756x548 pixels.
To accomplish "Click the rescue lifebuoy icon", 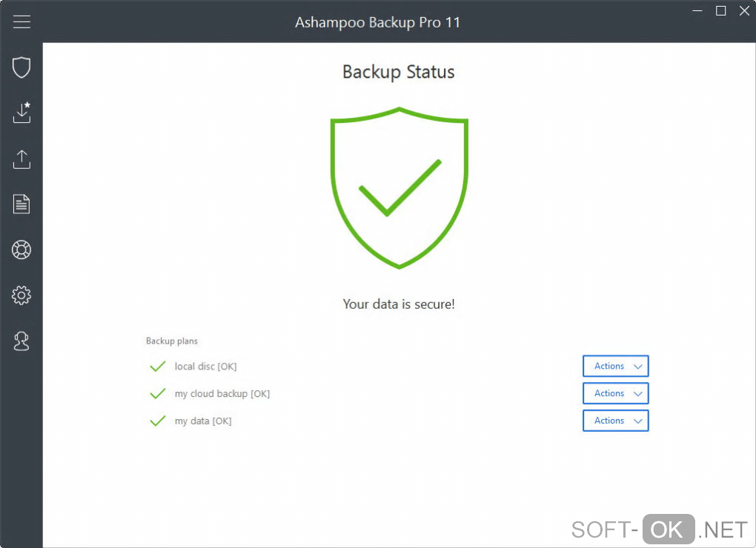I will tap(21, 250).
